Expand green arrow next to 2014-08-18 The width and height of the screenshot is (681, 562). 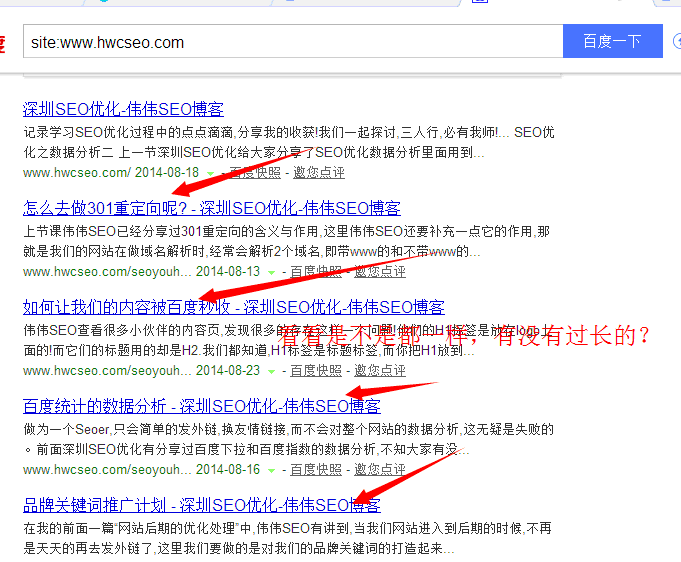211,174
